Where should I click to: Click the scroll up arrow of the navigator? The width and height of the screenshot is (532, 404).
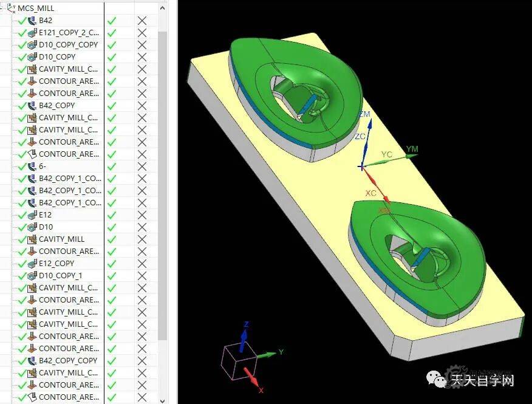pos(162,8)
